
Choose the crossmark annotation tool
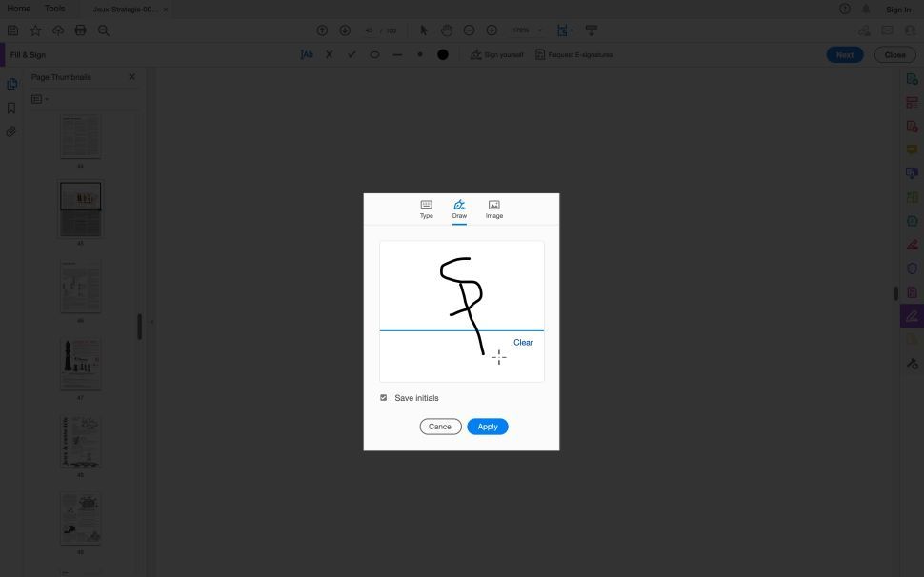tap(329, 54)
